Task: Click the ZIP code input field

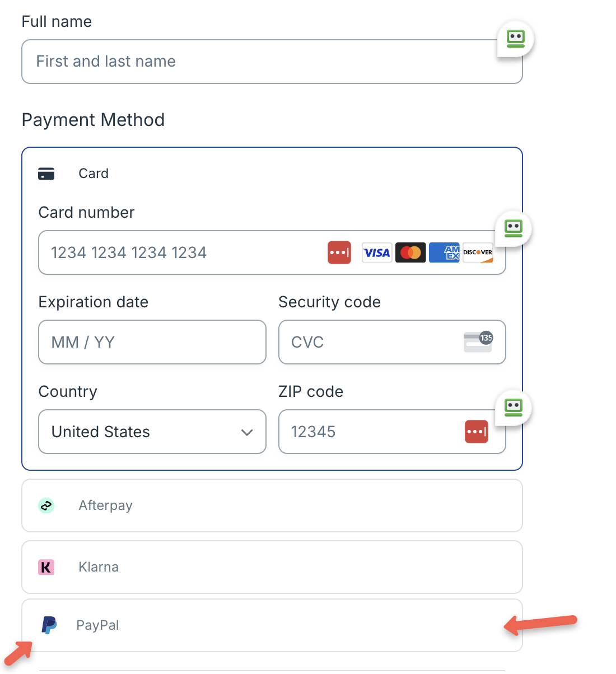Action: coord(392,432)
